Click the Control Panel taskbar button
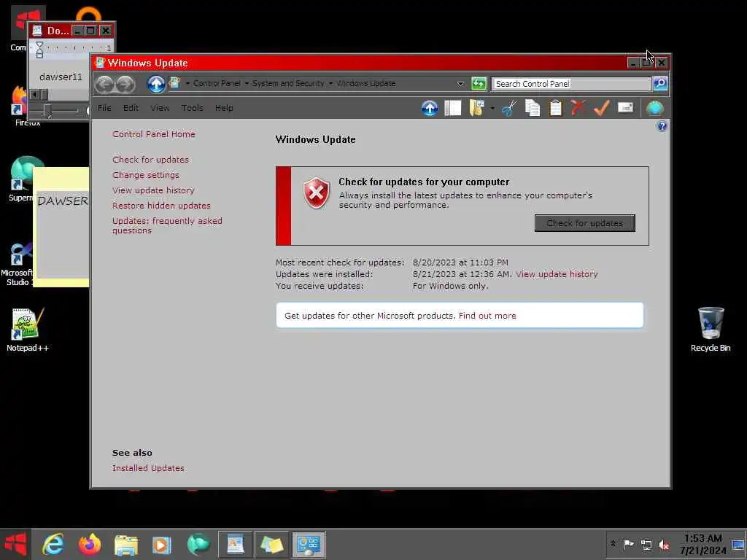Screen dimensions: 747x560 [309, 544]
